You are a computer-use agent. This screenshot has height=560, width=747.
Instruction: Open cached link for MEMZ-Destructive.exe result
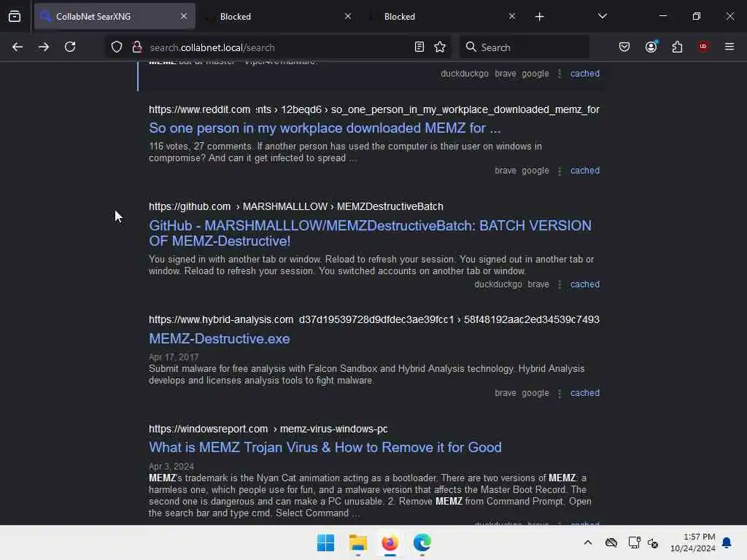click(x=585, y=393)
